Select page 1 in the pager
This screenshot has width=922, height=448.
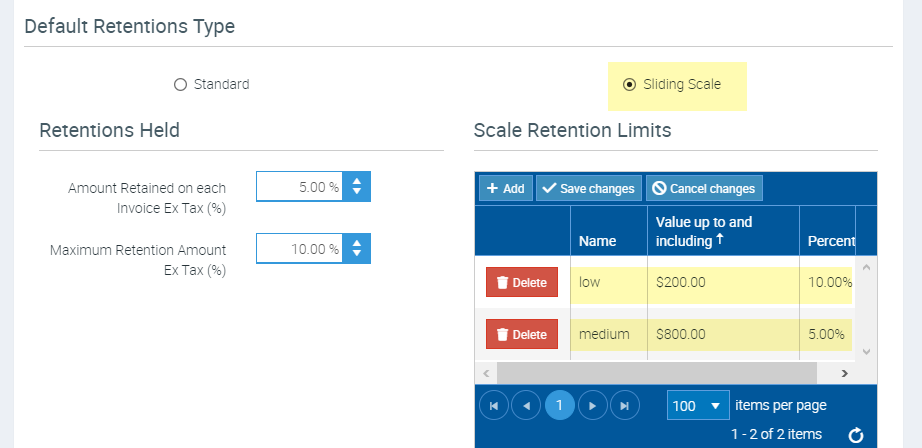(560, 406)
